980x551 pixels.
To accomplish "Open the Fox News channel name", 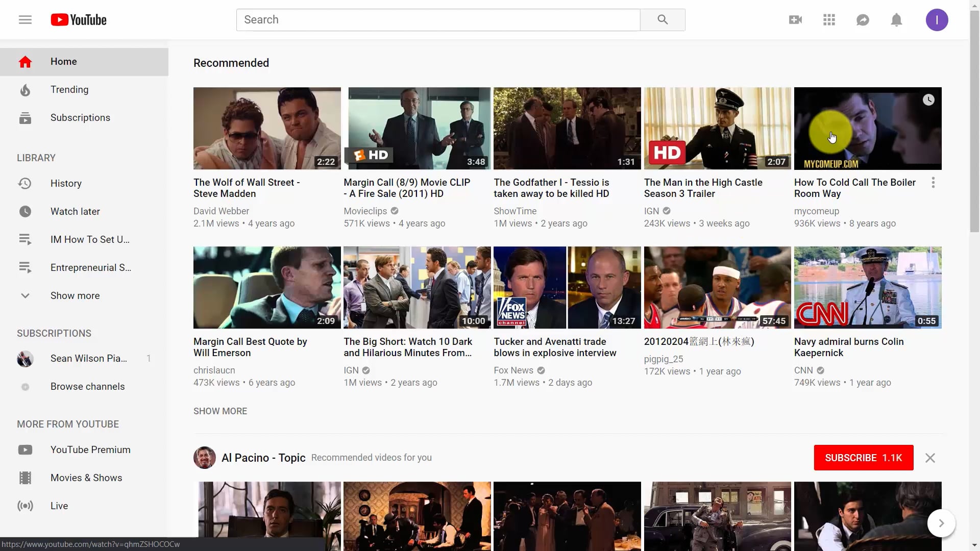I will pyautogui.click(x=513, y=370).
